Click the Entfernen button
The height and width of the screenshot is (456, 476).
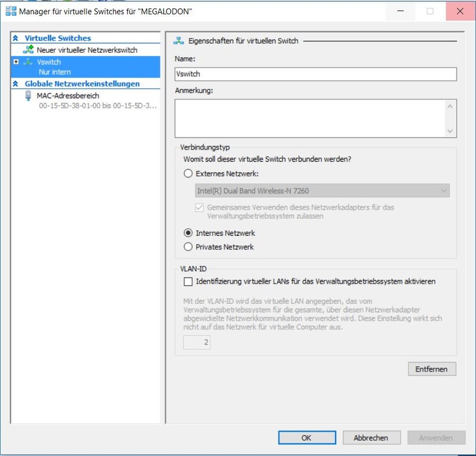tap(432, 369)
